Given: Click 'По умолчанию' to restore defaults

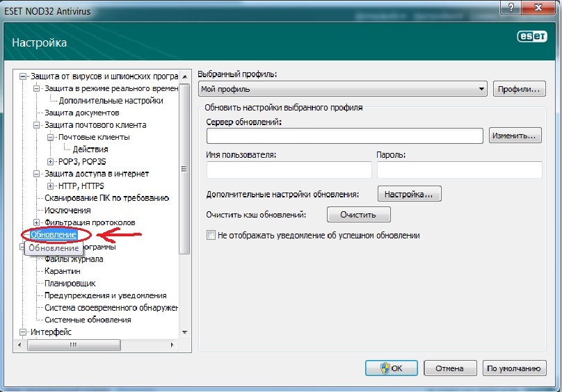Looking at the screenshot, I should tap(514, 368).
